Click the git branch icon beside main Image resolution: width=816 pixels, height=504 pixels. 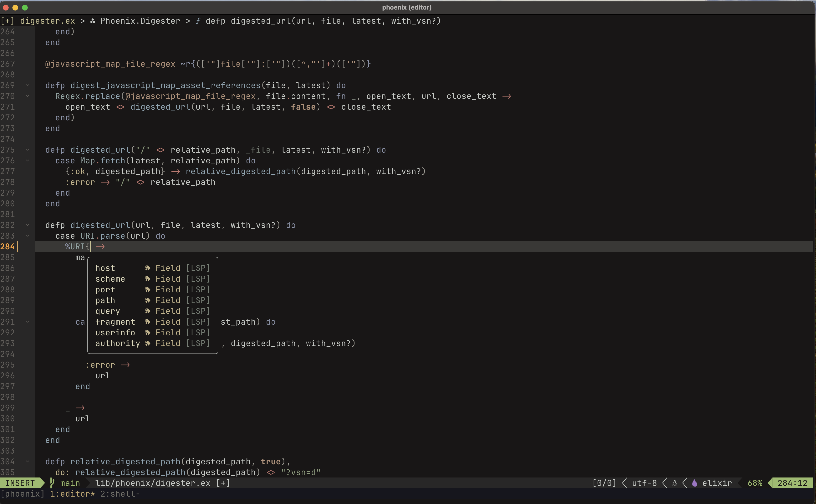[x=52, y=483]
